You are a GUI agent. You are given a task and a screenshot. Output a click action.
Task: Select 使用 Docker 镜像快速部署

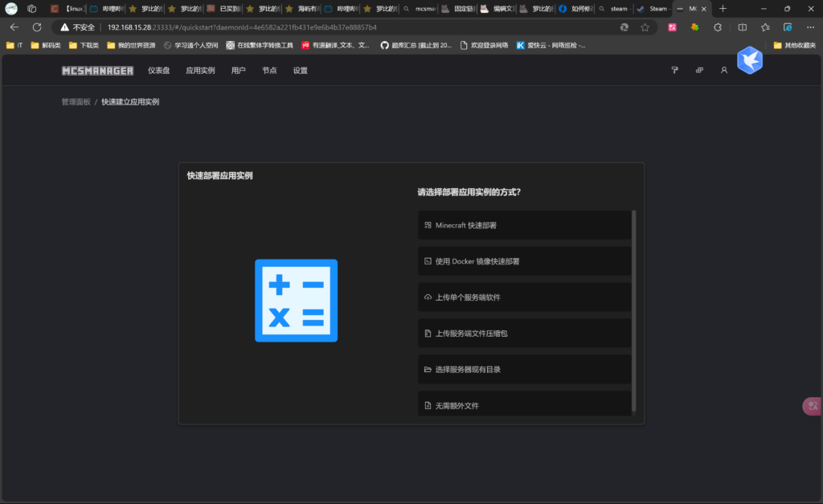pos(524,261)
